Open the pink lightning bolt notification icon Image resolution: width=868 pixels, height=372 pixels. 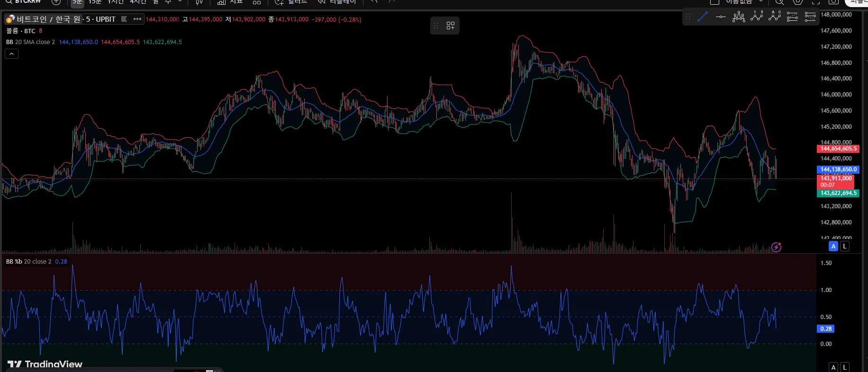coord(776,247)
